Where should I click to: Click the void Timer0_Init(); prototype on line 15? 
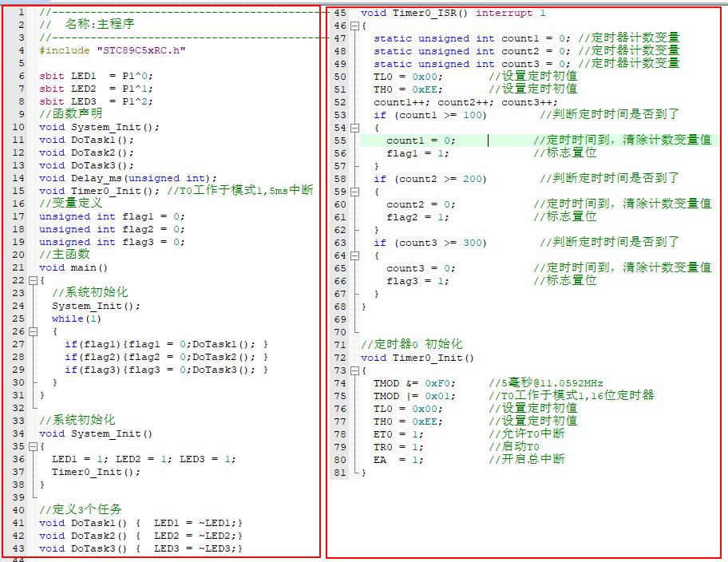tap(99, 191)
